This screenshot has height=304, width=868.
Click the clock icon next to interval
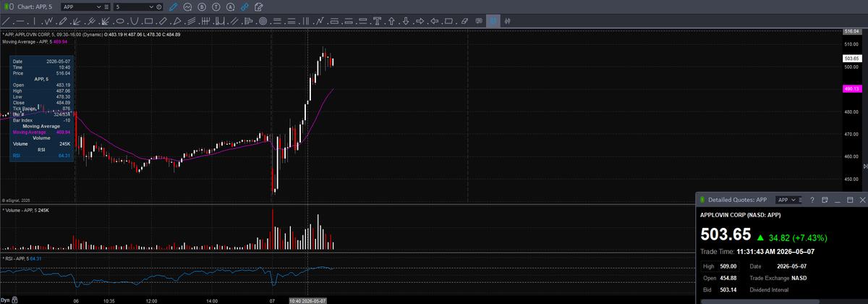[x=159, y=7]
